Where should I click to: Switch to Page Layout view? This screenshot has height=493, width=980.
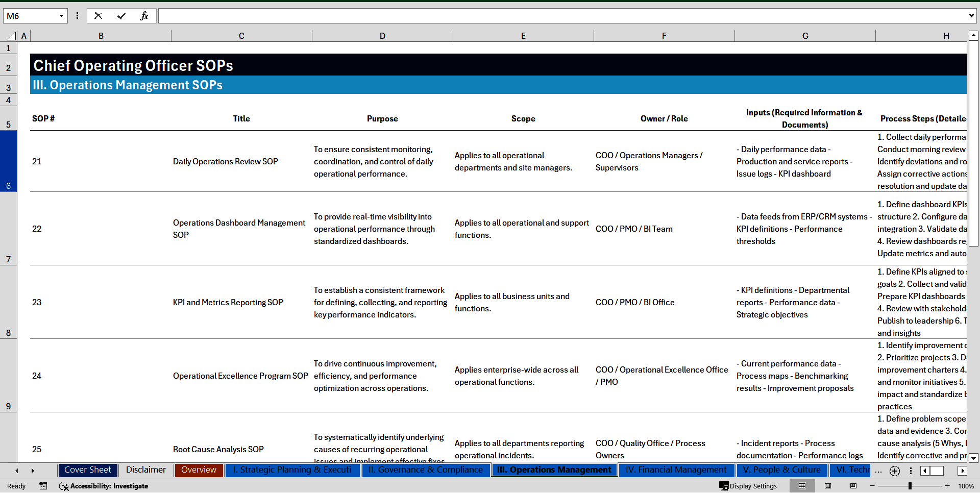coord(828,486)
